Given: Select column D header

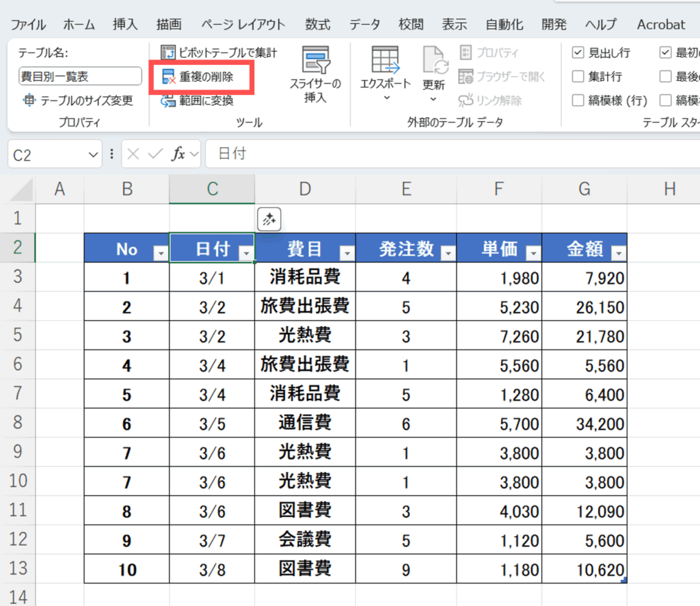Looking at the screenshot, I should click(305, 189).
